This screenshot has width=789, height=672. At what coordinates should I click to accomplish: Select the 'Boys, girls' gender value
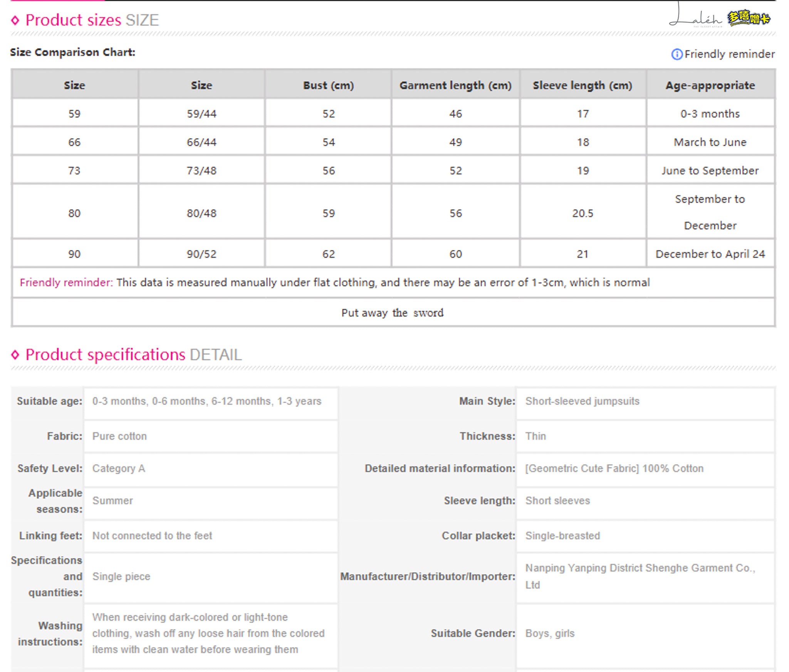pyautogui.click(x=550, y=633)
